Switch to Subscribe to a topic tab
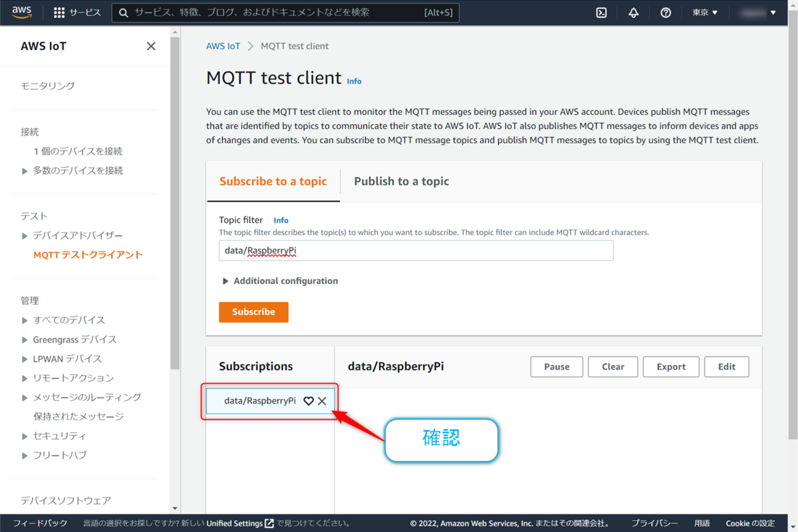The width and height of the screenshot is (798, 532). point(273,182)
